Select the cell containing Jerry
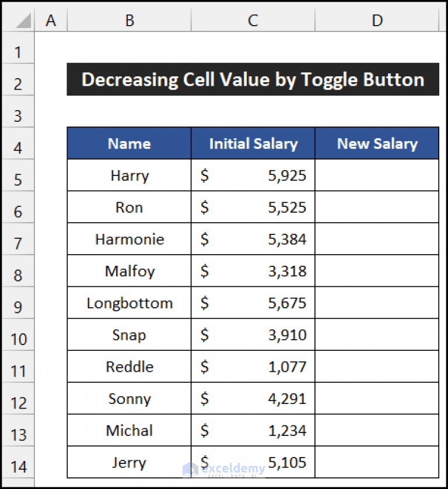The width and height of the screenshot is (448, 489). [x=129, y=462]
